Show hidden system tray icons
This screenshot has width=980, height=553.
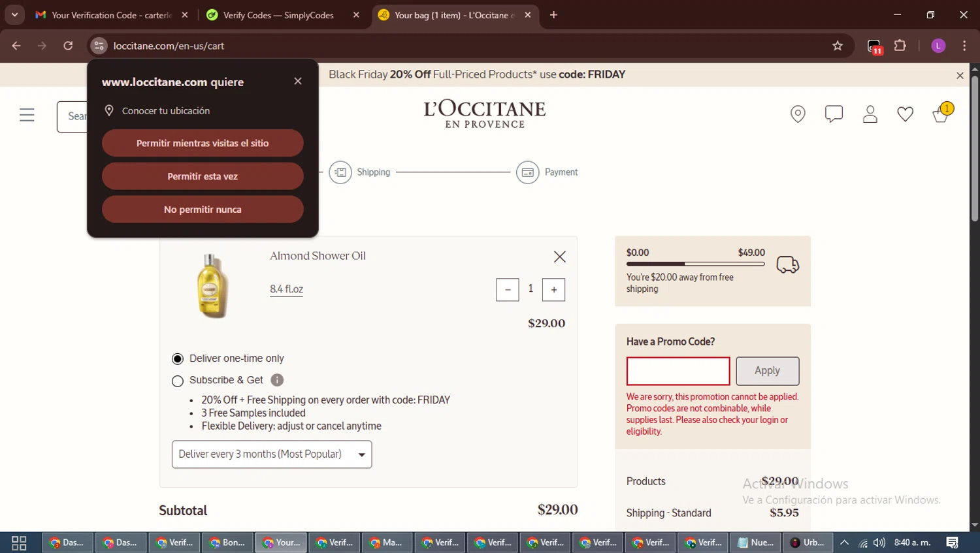844,543
